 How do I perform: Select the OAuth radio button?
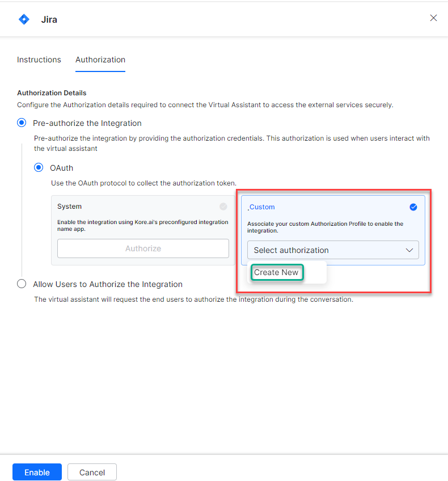click(x=39, y=168)
